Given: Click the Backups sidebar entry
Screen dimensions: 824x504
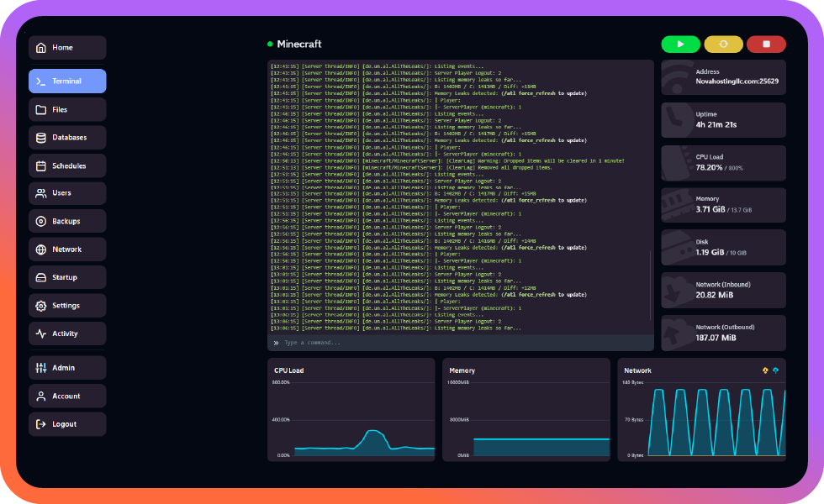Looking at the screenshot, I should 67,221.
